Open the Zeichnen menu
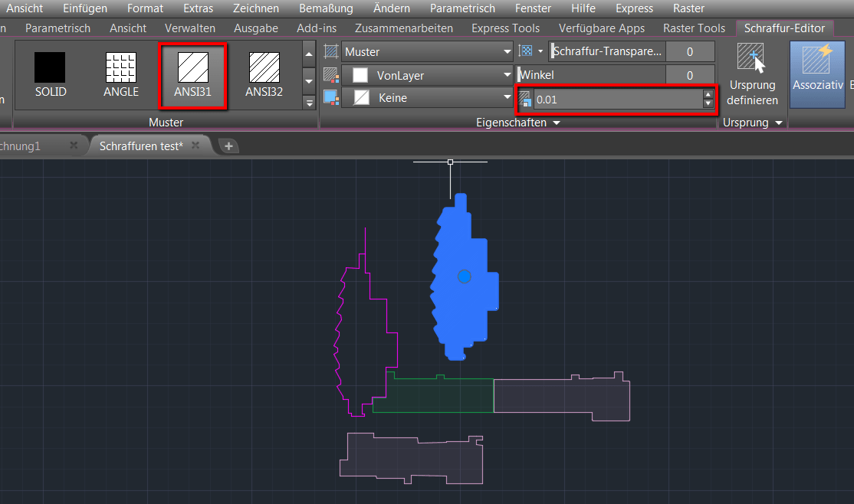This screenshot has height=504, width=854. click(x=256, y=8)
